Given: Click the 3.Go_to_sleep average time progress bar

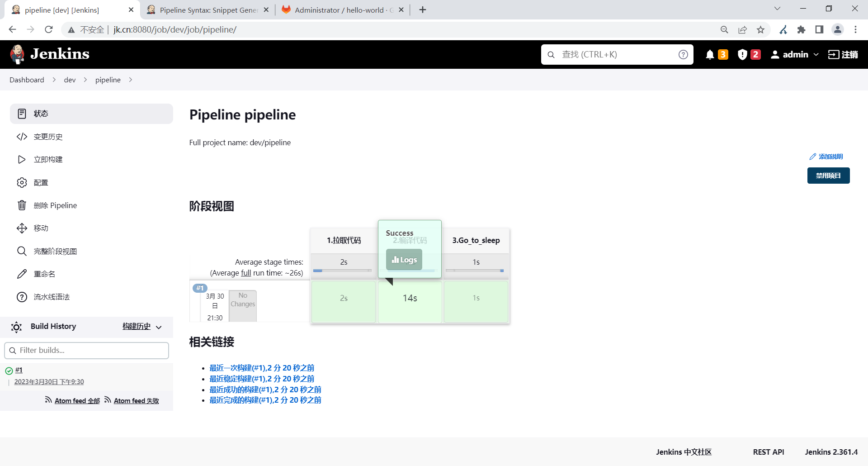Looking at the screenshot, I should [475, 271].
